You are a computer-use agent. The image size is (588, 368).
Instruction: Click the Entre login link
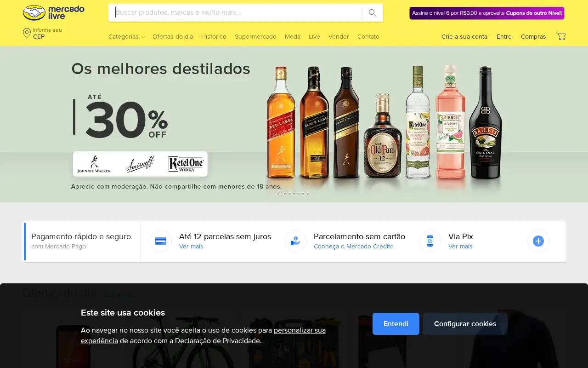coord(504,37)
